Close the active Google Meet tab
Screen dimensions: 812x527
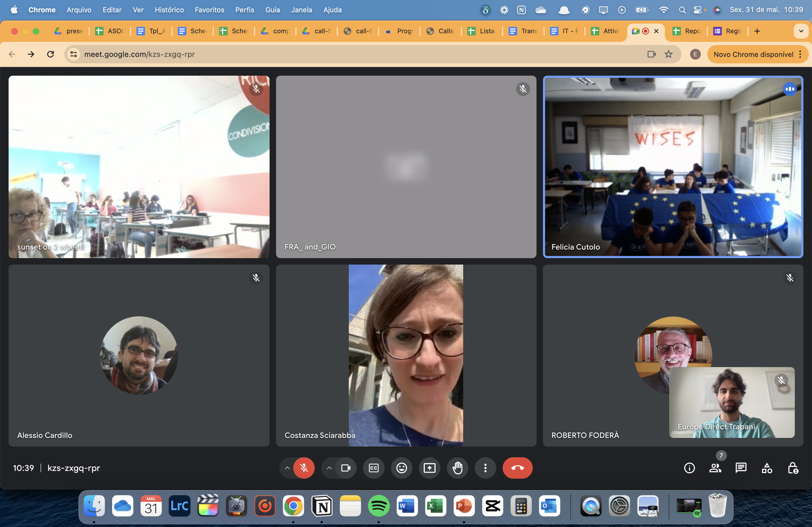click(x=656, y=31)
